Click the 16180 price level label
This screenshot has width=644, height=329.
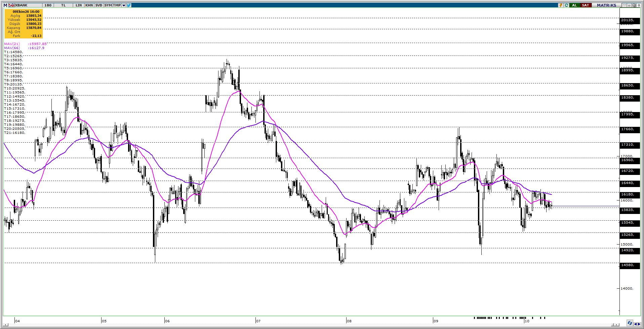click(630, 194)
